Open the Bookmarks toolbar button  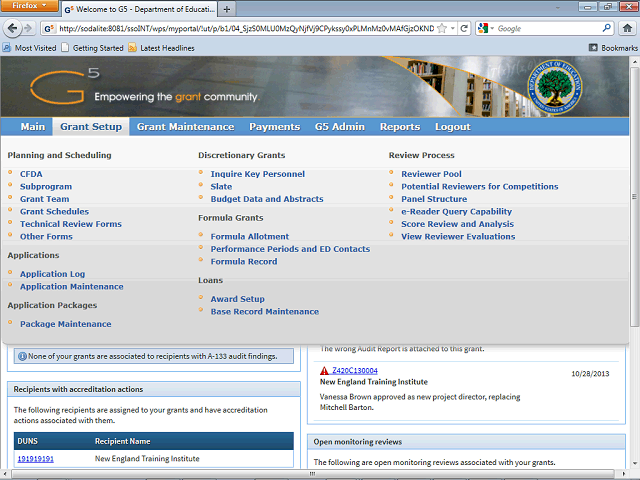[613, 48]
